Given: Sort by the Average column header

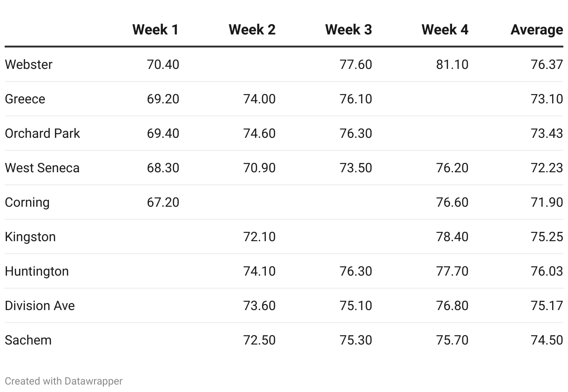Looking at the screenshot, I should pos(536,30).
